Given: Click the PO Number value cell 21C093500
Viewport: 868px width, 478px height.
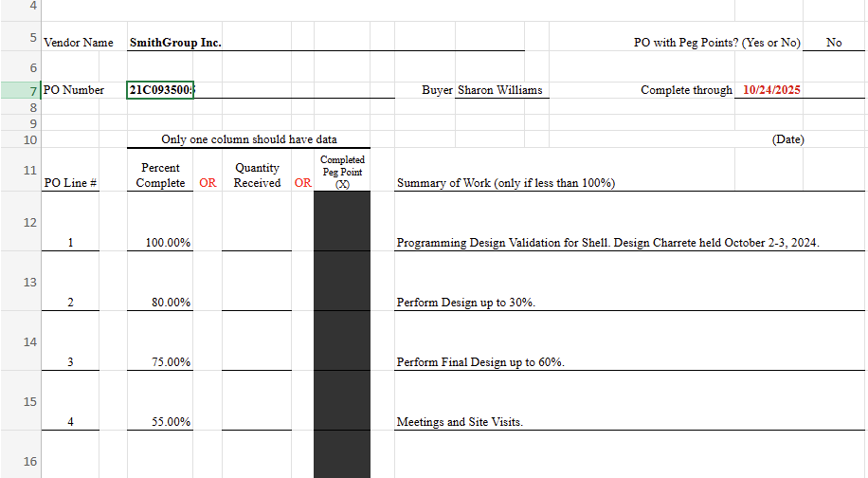Looking at the screenshot, I should [x=159, y=90].
